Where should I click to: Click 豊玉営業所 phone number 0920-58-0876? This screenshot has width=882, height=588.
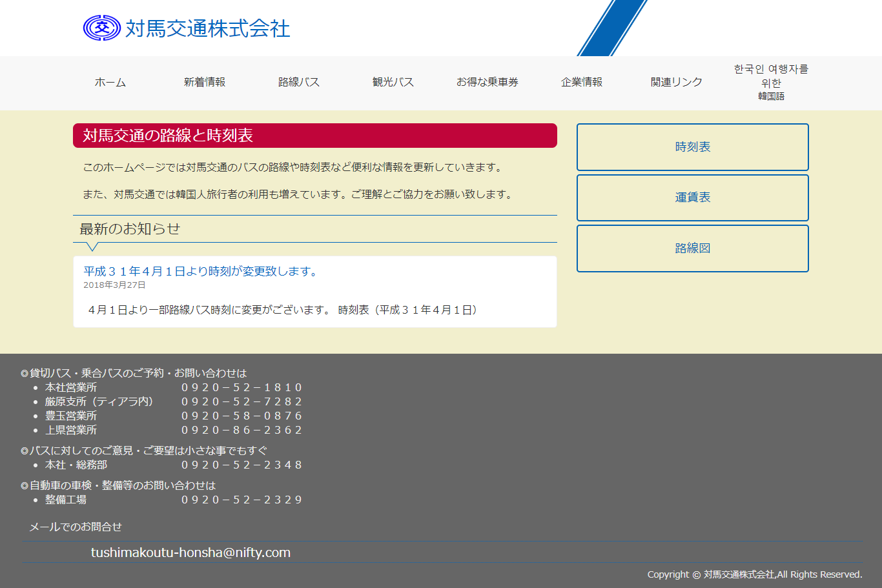(241, 416)
